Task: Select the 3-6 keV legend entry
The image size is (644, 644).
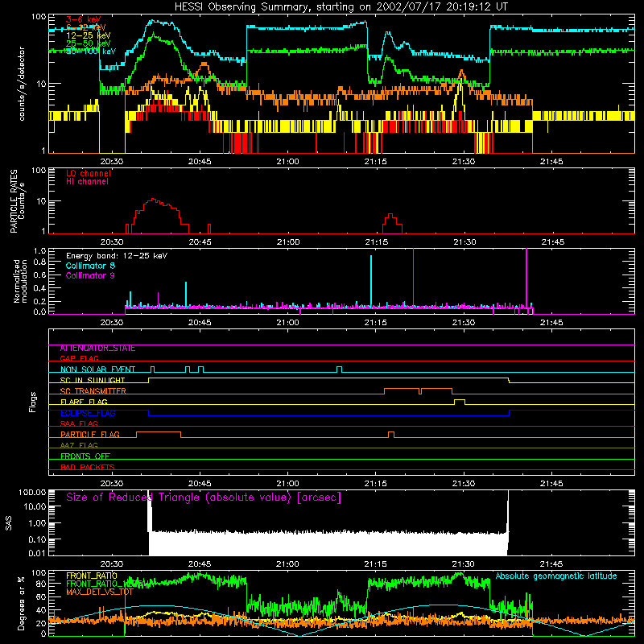Action: (x=84, y=19)
